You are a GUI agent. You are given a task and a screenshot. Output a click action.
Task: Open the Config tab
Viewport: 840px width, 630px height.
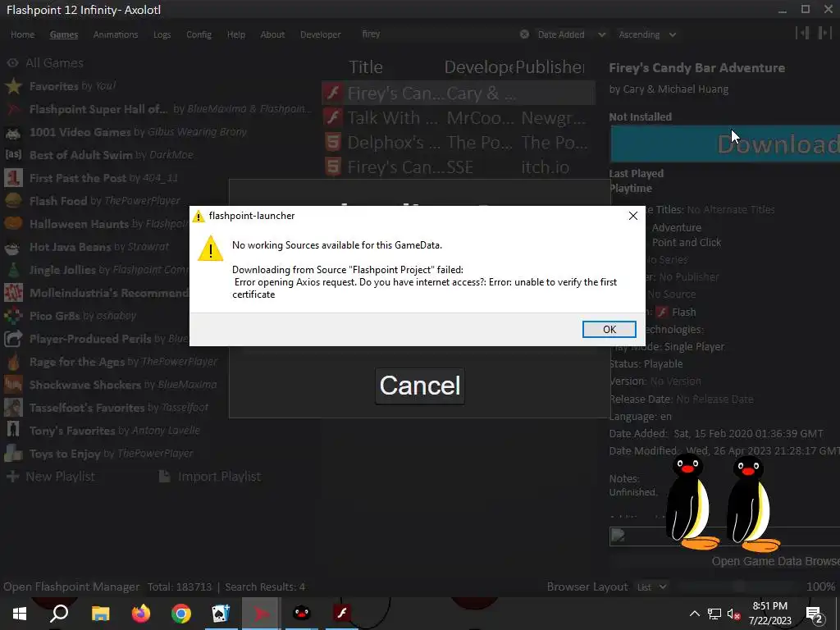(199, 34)
